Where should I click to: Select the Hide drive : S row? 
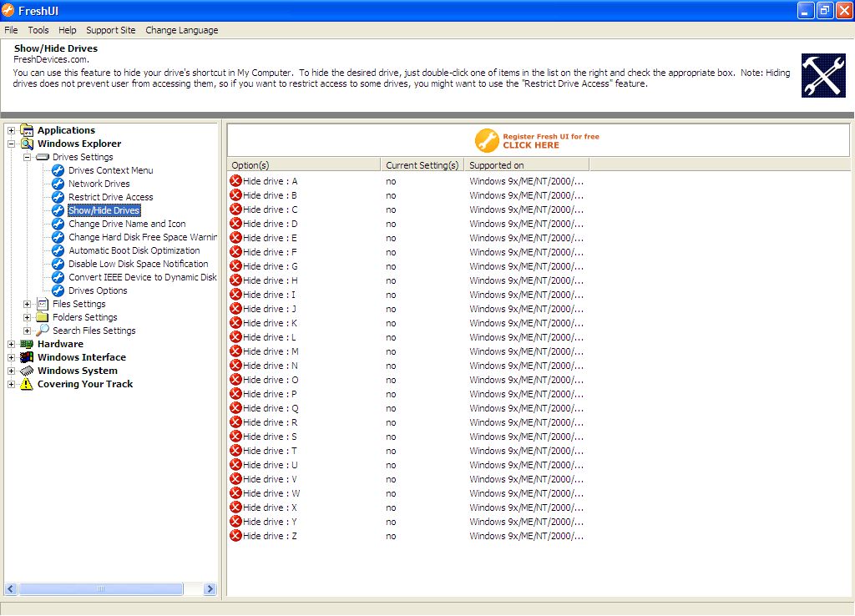[407, 436]
